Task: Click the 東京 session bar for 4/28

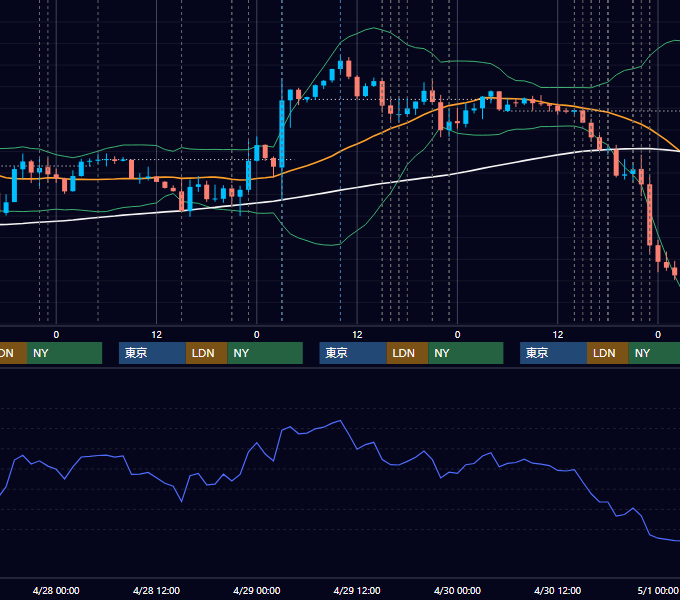Action: (152, 353)
